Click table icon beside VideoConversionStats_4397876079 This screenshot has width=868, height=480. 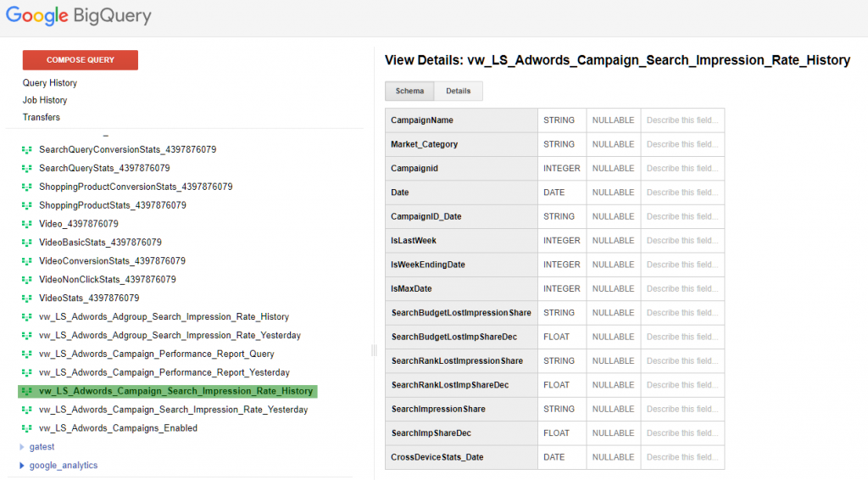click(x=26, y=260)
